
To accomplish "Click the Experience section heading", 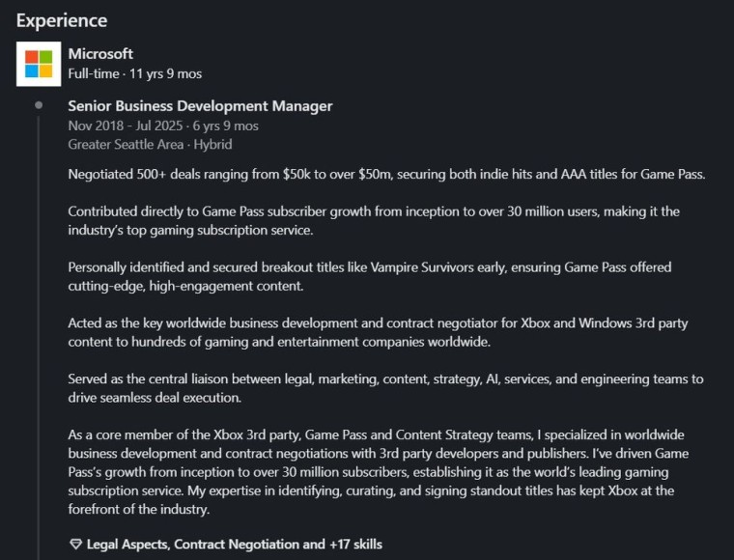I will coord(62,20).
